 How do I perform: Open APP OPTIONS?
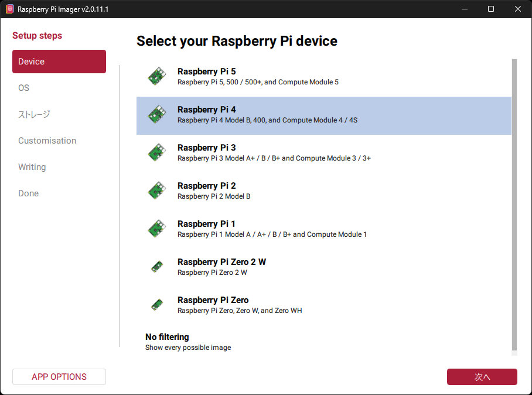coord(59,377)
